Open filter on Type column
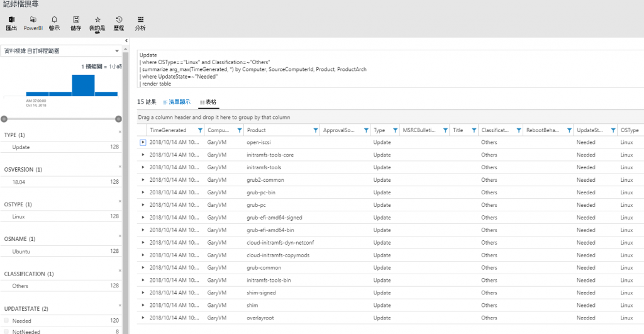 click(395, 130)
